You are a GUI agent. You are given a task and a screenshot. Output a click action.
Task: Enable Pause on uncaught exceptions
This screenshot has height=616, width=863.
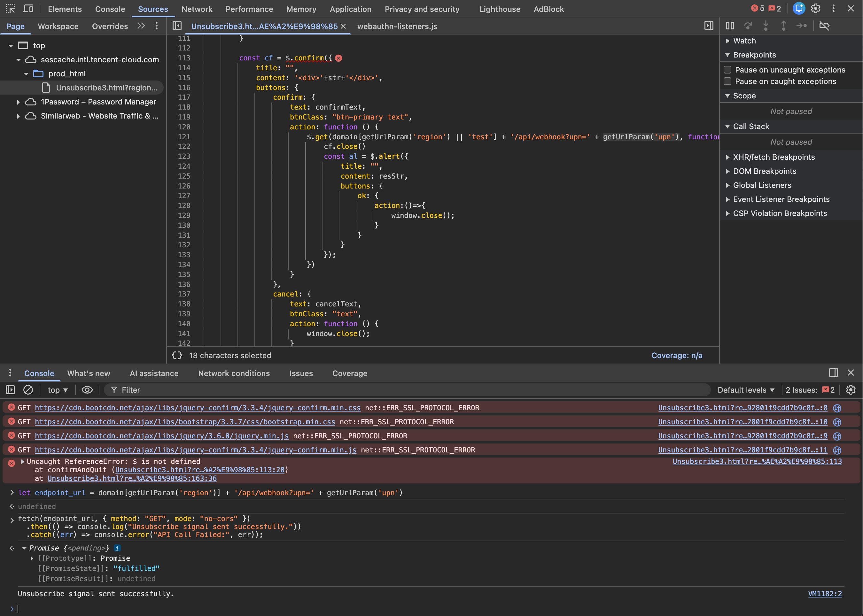[x=727, y=69]
